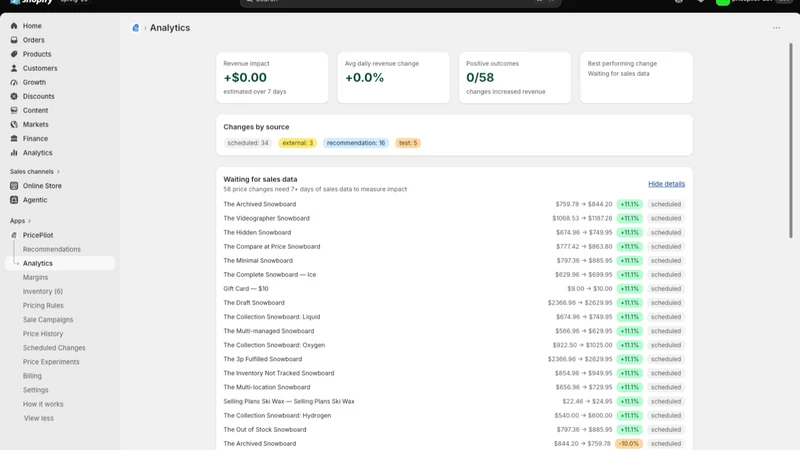Click the Best performing change card

click(636, 78)
